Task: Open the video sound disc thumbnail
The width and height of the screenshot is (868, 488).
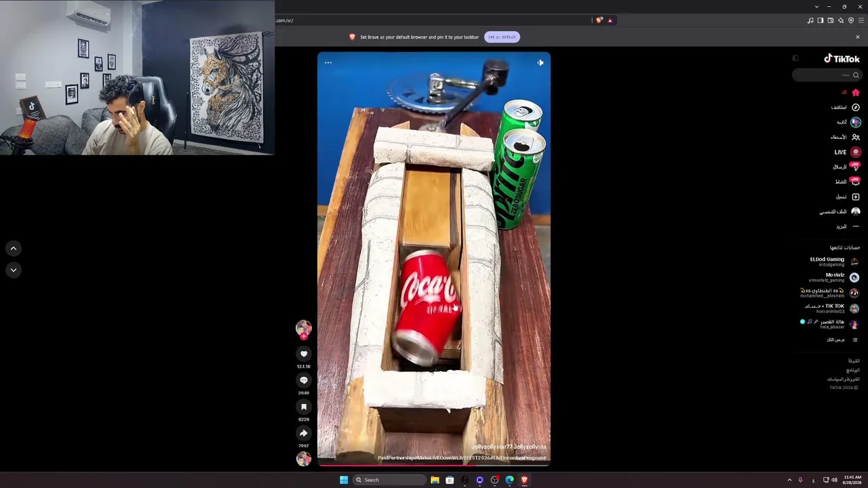Action: [304, 459]
